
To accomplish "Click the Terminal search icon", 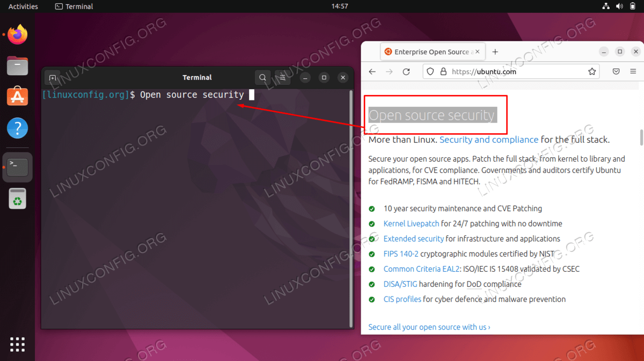I will (262, 77).
